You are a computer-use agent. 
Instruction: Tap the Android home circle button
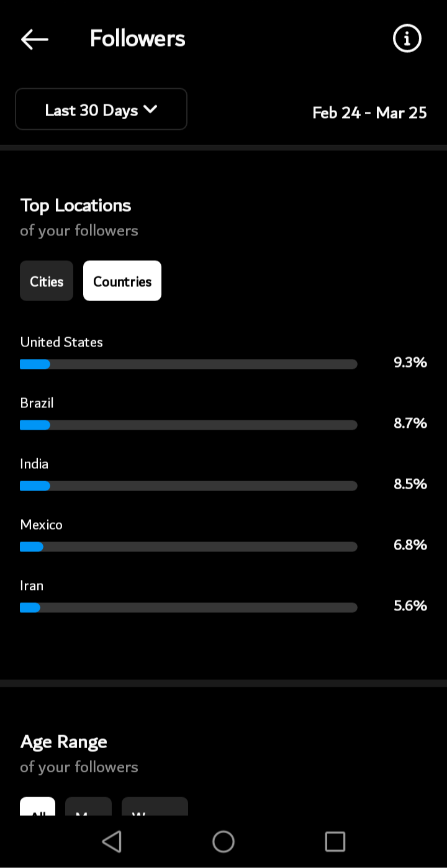tap(223, 841)
